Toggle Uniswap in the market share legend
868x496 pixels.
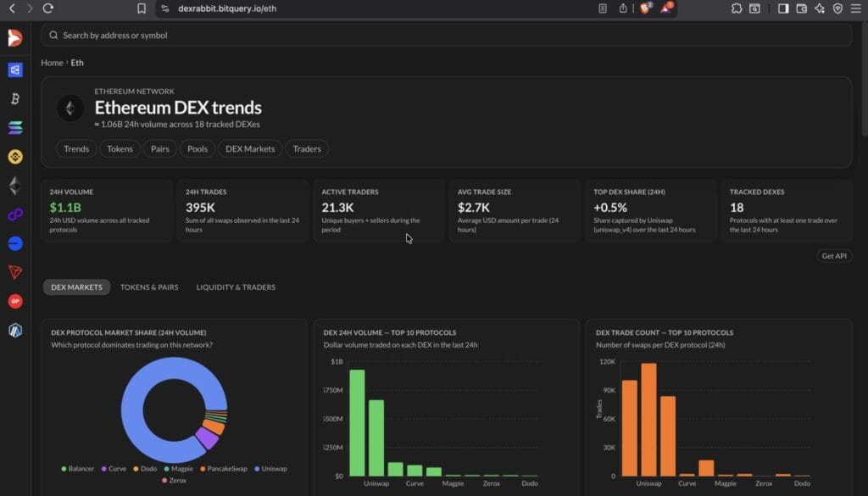coord(270,469)
